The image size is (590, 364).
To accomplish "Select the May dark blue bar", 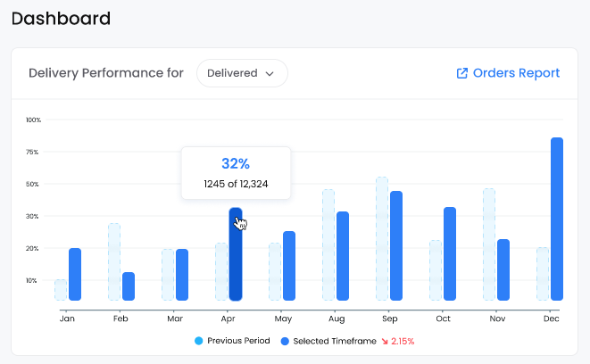I will click(289, 266).
